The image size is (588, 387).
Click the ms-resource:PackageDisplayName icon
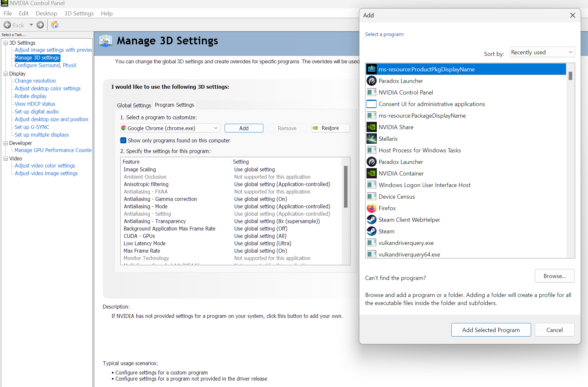372,115
